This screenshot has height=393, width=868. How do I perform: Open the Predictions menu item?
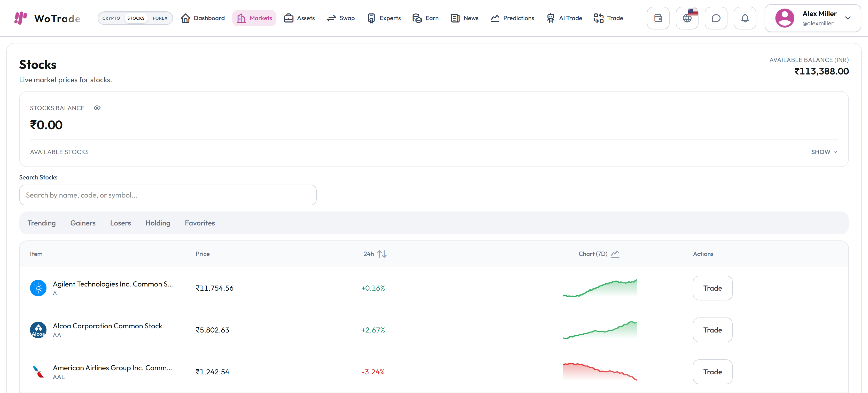(513, 18)
